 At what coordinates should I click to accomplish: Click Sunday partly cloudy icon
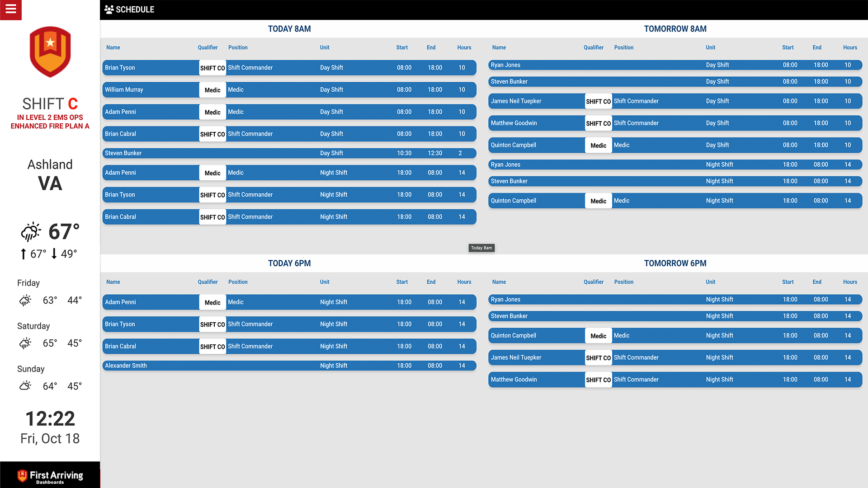coord(25,386)
